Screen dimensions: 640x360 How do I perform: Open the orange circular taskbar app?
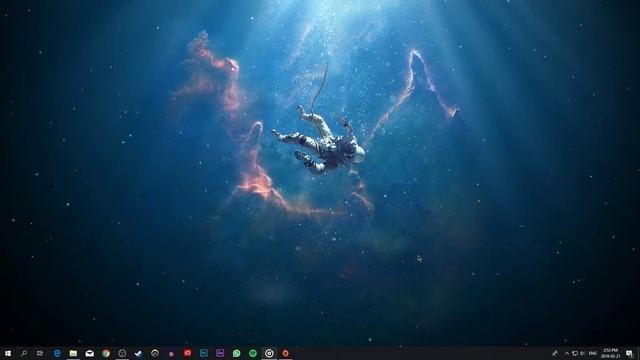285,353
